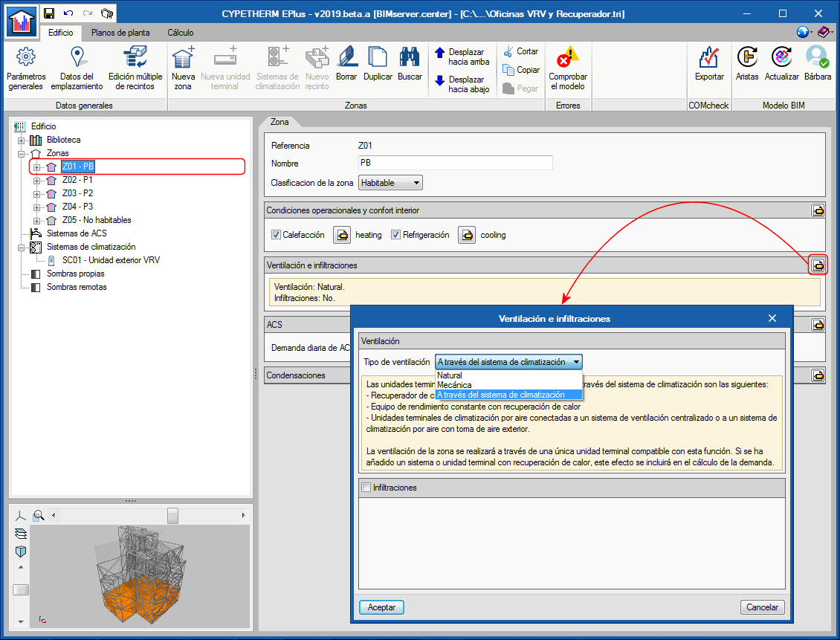
Task: Click the Copiar option
Action: tap(520, 70)
